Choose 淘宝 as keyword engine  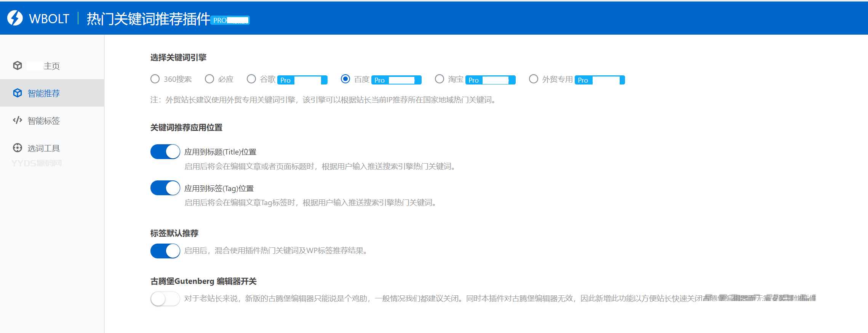click(440, 79)
